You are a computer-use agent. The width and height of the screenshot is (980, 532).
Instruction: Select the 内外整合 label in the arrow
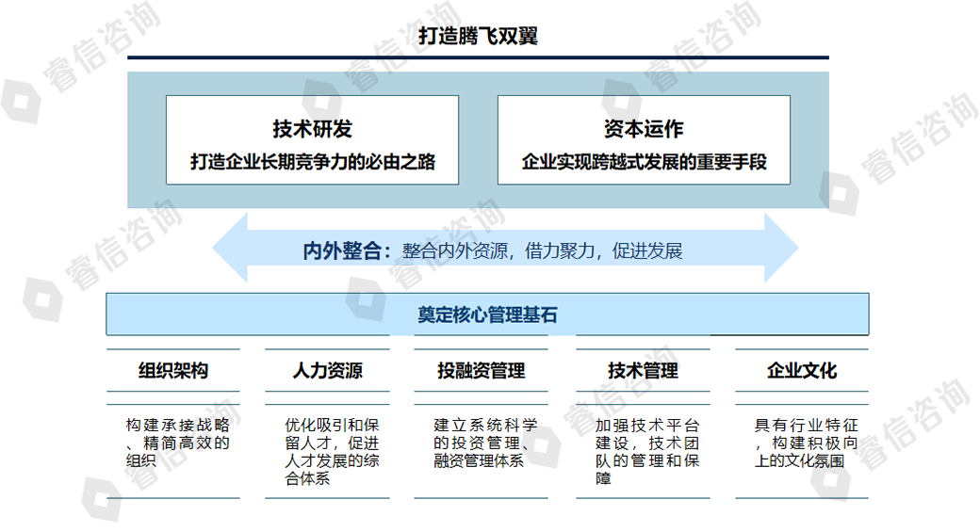coord(345,250)
